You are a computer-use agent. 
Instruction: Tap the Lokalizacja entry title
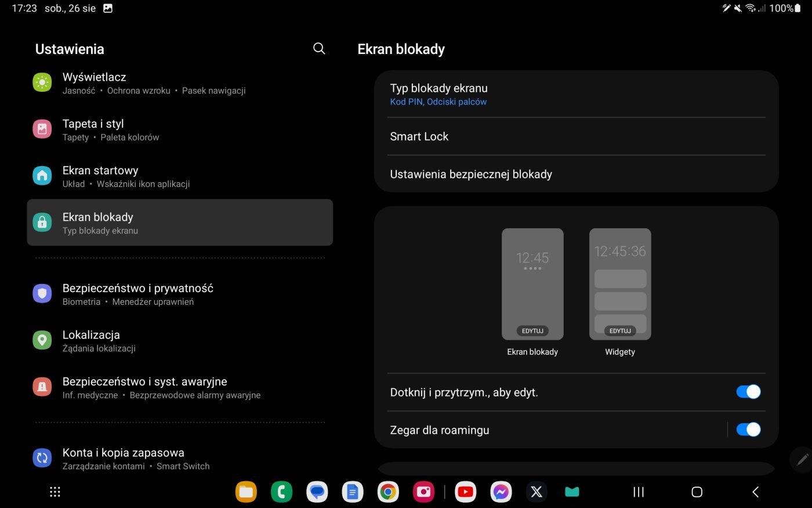91,335
